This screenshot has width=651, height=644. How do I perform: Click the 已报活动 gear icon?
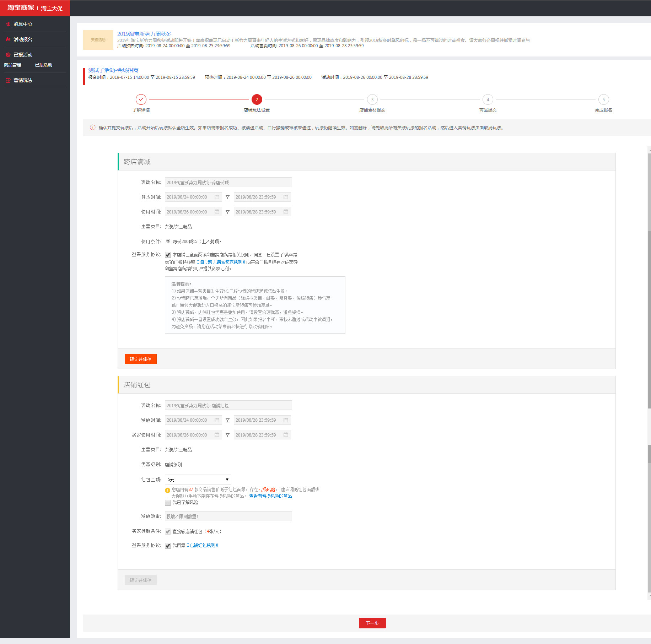(x=8, y=55)
